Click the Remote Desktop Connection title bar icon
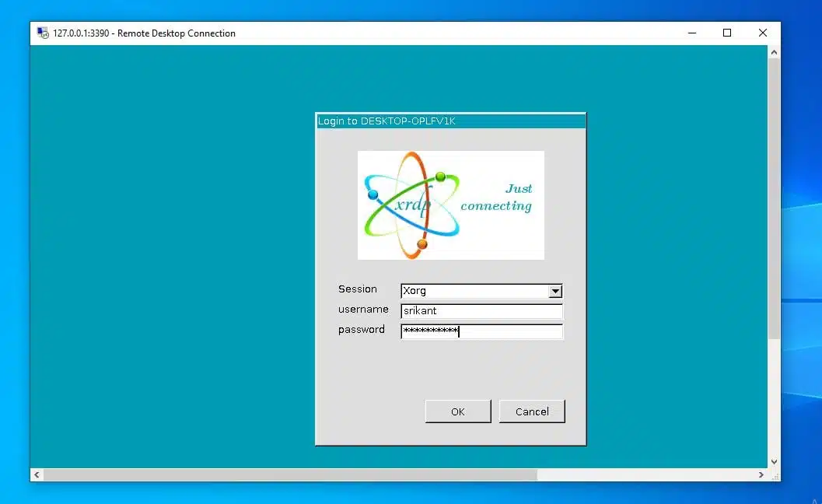Viewport: 822px width, 504px height. [x=42, y=33]
